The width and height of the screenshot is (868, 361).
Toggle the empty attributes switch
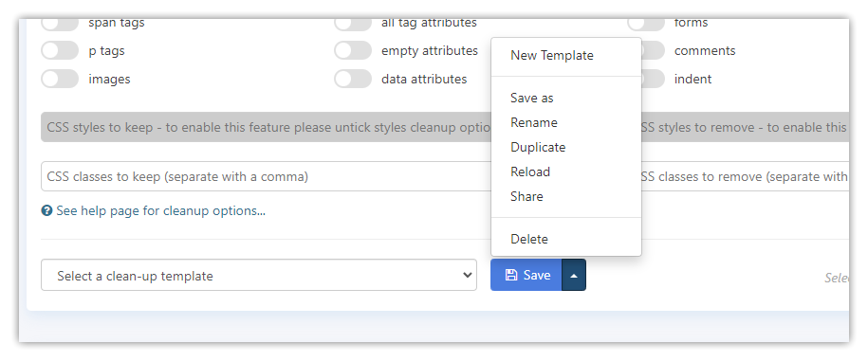[353, 51]
